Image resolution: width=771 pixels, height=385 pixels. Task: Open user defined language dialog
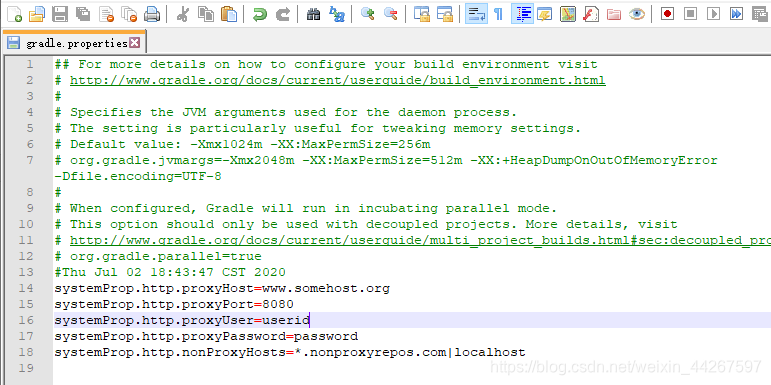545,14
